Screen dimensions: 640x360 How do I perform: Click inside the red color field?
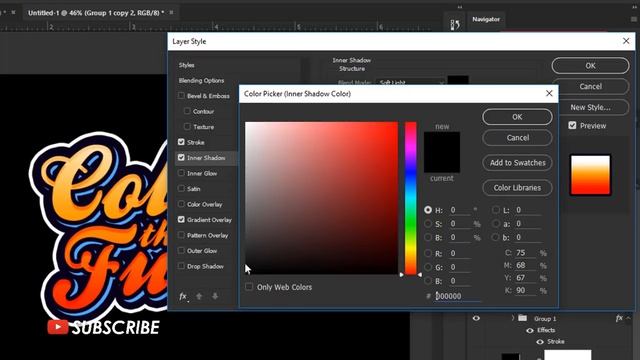[321, 198]
